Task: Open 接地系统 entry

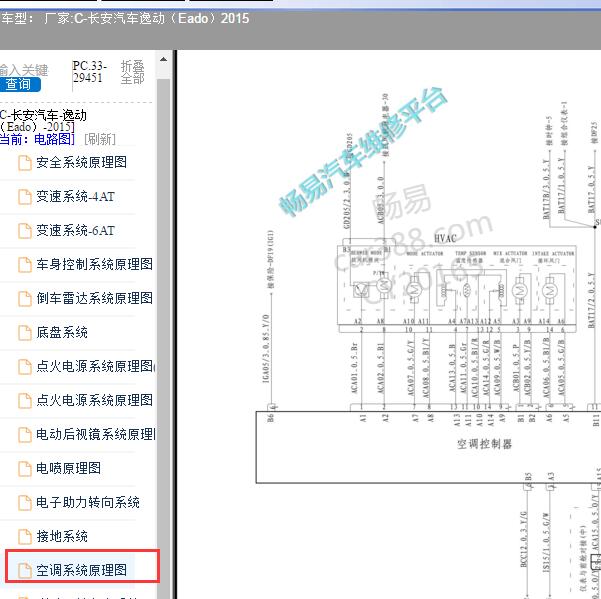Action: tap(62, 536)
